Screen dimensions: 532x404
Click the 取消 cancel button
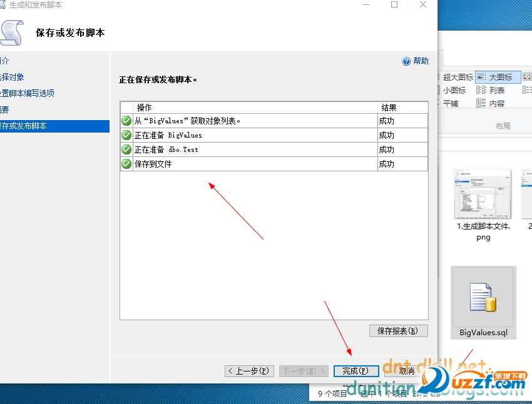pos(407,371)
